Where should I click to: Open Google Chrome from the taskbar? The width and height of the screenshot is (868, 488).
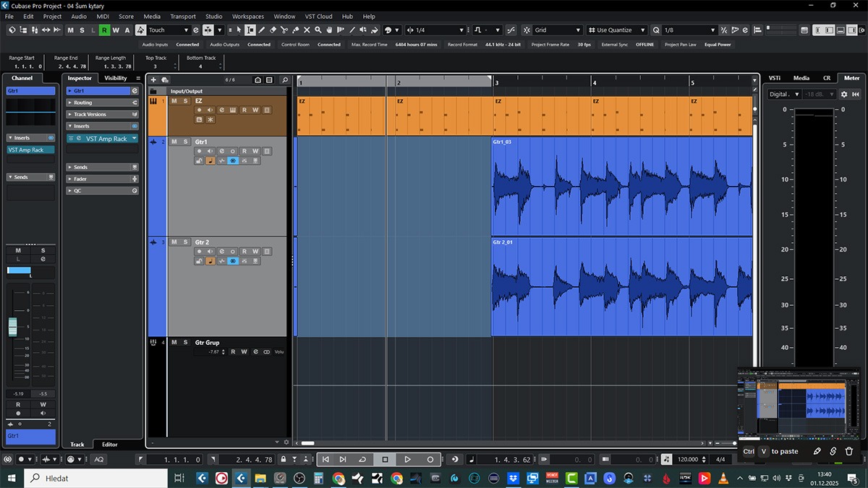tap(338, 478)
